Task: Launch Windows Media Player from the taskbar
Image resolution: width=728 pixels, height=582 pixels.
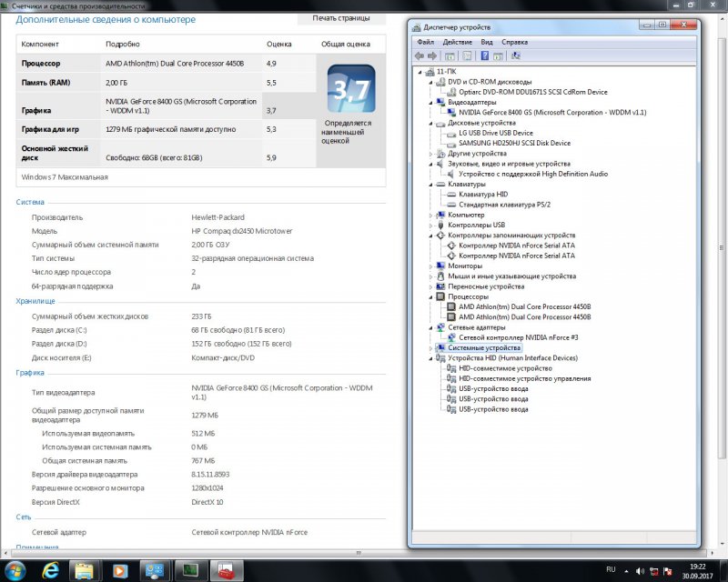Action: pos(119,571)
